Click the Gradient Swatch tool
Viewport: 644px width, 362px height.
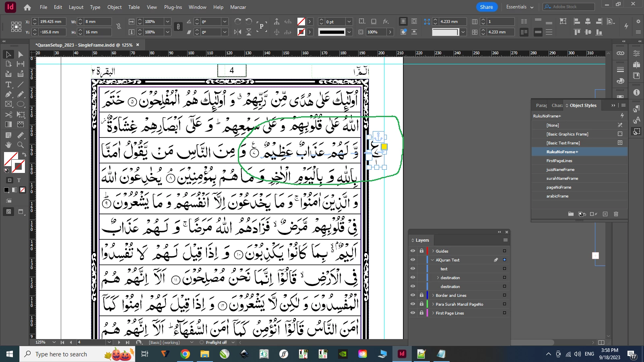point(8,125)
